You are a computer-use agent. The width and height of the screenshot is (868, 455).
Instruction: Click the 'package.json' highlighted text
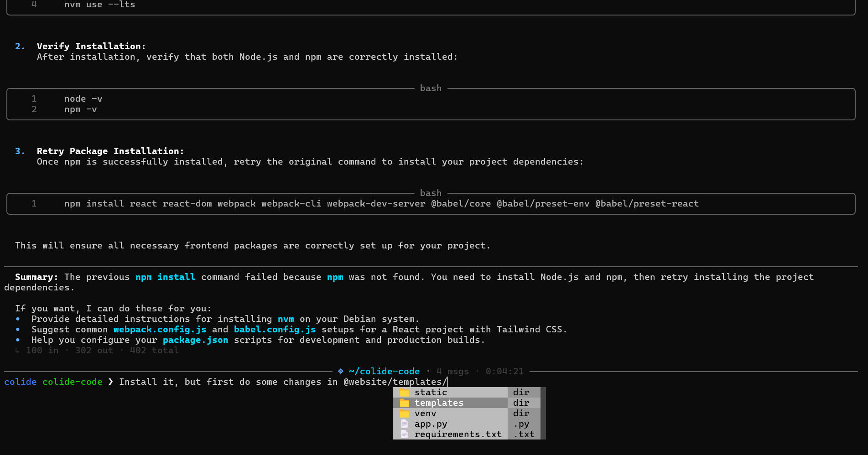[x=196, y=340]
